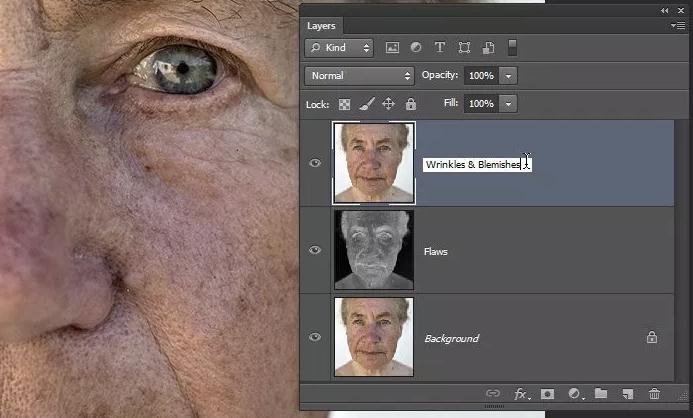
Task: Select the Layers panel tab
Action: coord(321,25)
